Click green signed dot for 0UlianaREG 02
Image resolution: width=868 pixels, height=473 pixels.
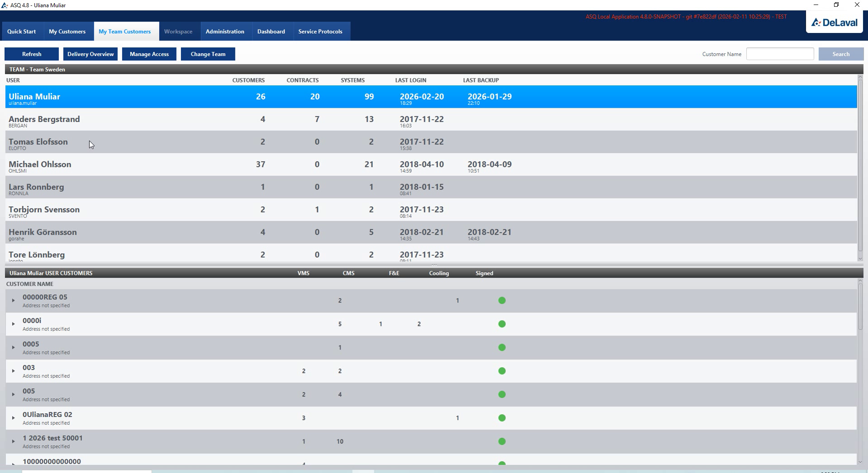point(502,418)
